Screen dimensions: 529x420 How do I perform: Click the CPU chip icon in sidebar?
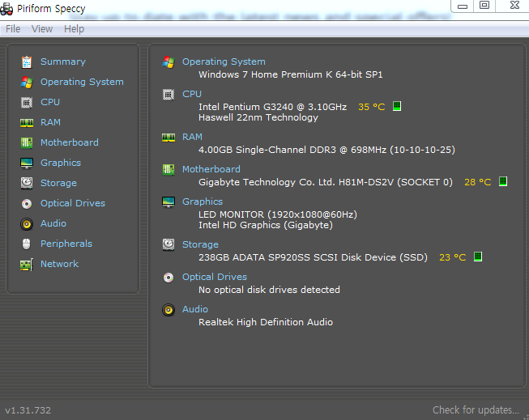point(27,103)
